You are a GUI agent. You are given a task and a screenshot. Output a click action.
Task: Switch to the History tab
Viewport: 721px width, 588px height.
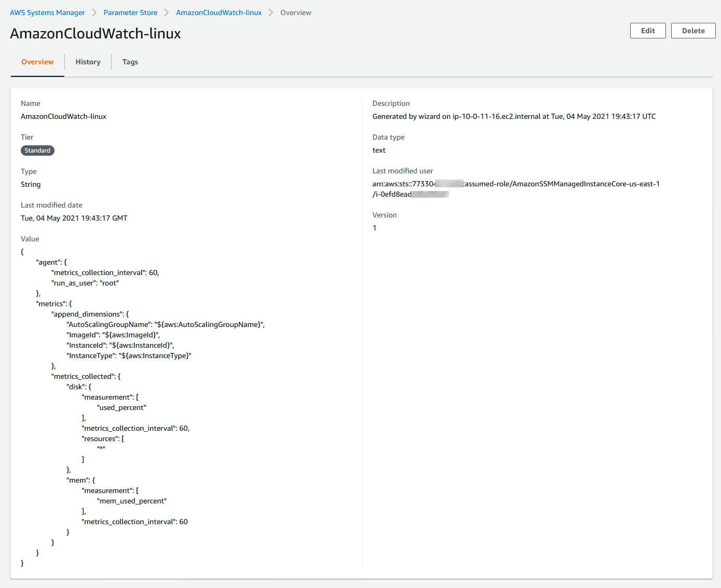point(88,62)
